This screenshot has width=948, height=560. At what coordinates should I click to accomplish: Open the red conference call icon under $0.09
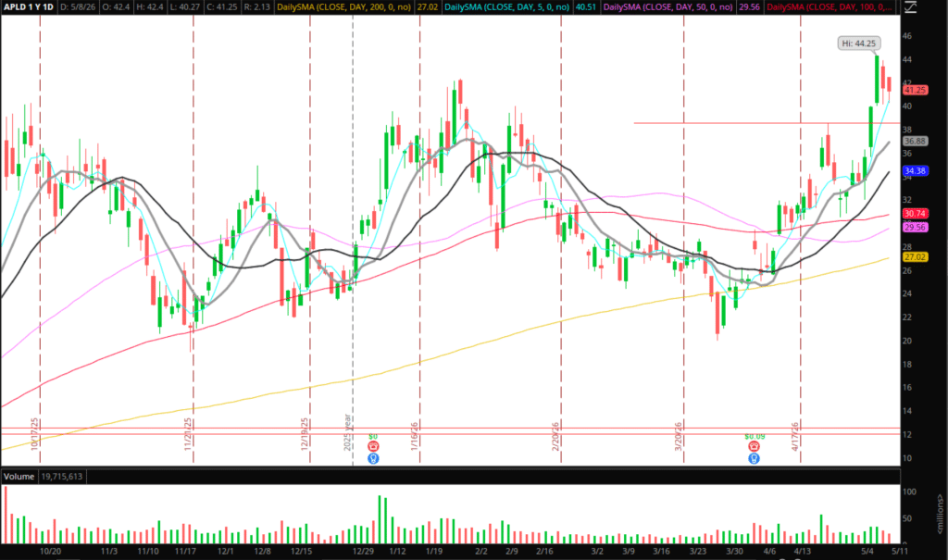(754, 446)
